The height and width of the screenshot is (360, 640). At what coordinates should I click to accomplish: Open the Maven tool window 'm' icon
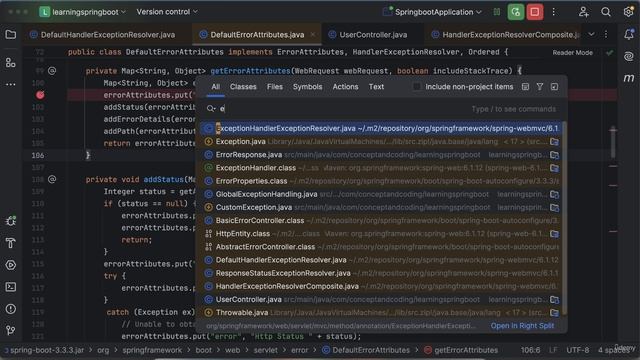click(x=629, y=78)
